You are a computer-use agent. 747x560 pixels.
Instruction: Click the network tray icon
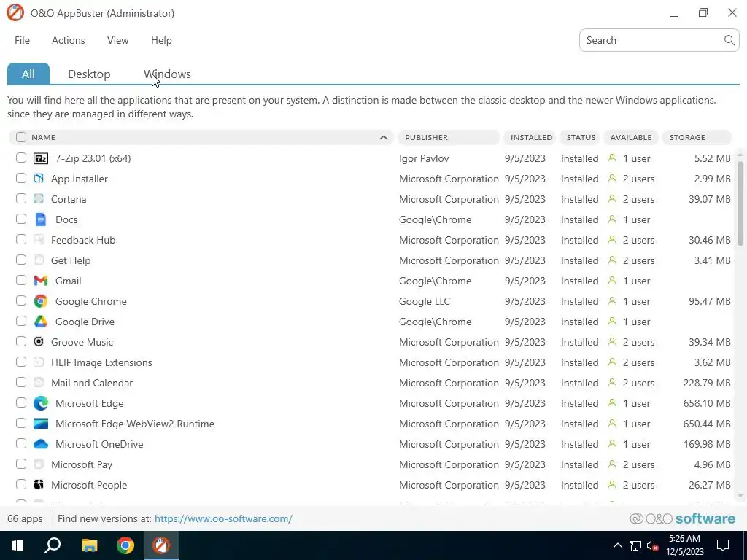(x=635, y=545)
